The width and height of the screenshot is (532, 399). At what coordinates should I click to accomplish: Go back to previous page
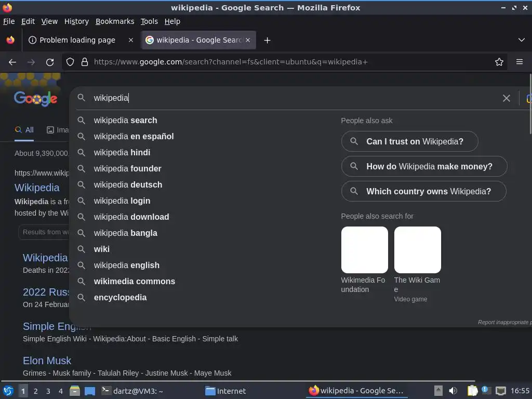[12, 62]
